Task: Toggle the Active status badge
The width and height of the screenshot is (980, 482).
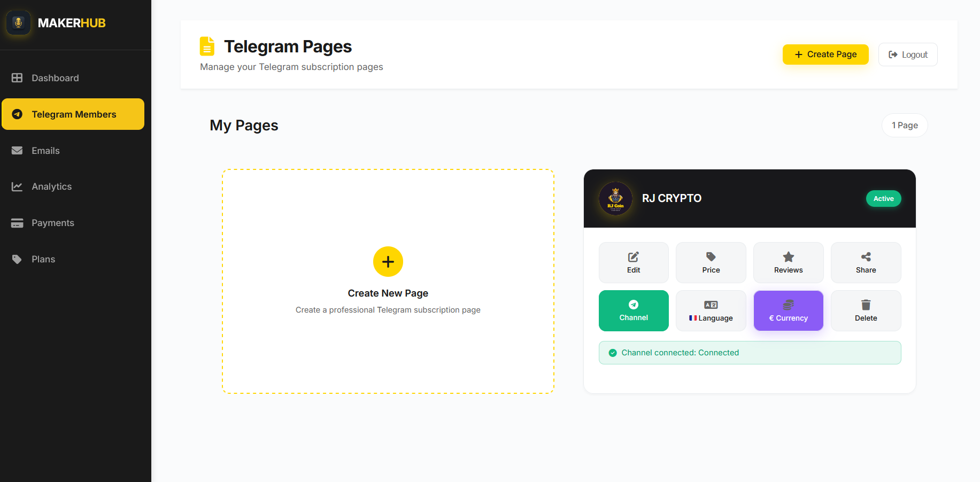Action: pyautogui.click(x=883, y=198)
